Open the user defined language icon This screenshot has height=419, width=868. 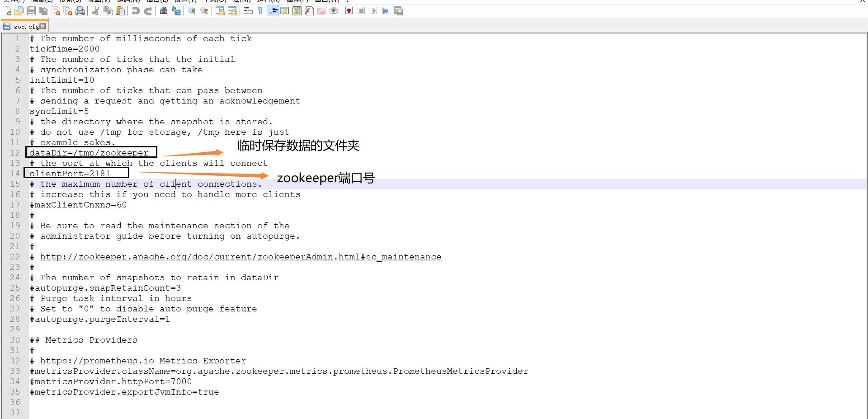285,11
